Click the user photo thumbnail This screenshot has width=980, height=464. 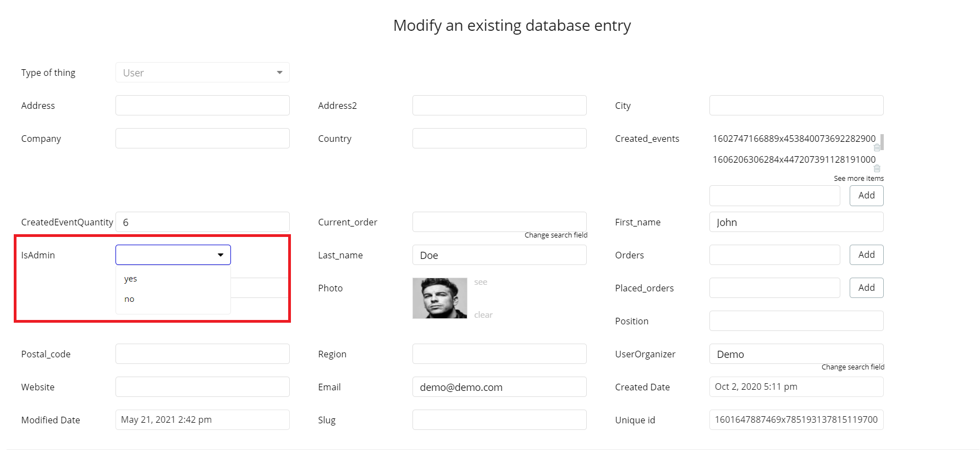[439, 298]
